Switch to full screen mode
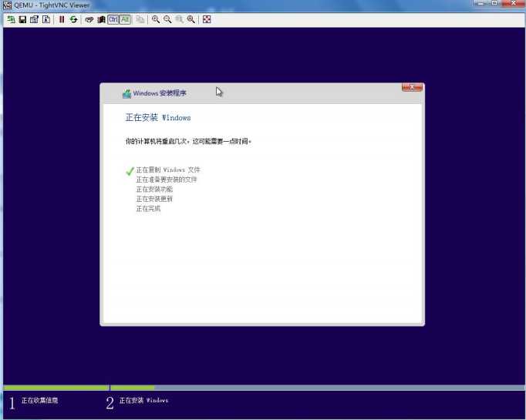 (207, 19)
